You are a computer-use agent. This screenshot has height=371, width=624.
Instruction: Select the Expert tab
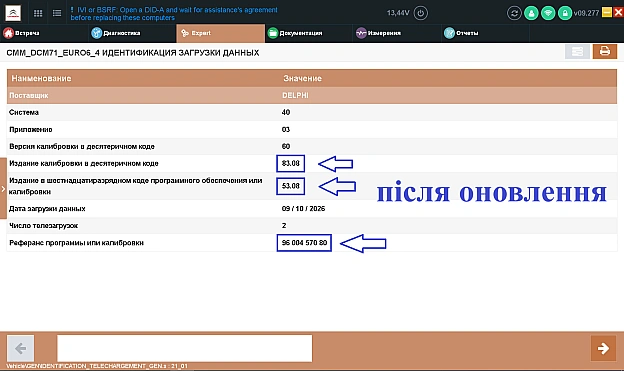click(220, 33)
